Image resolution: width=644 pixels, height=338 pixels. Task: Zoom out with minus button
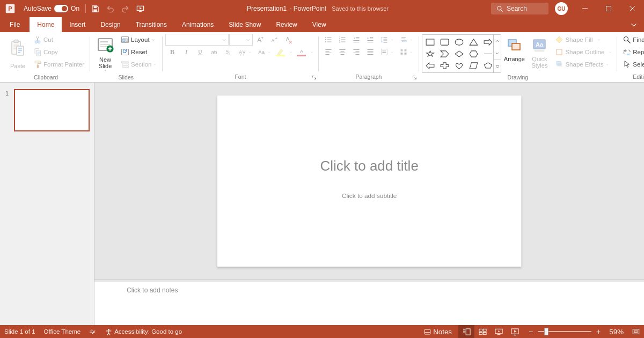(x=531, y=332)
